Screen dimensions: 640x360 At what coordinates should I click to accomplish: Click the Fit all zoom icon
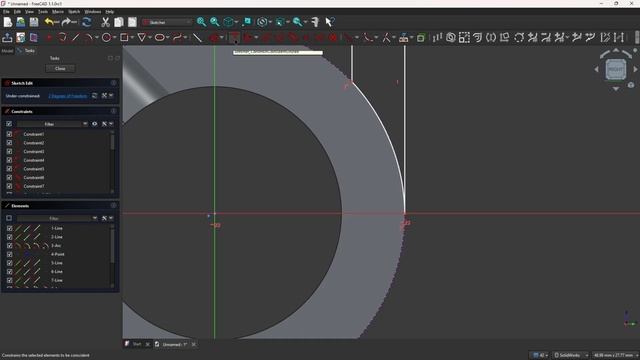pos(201,22)
